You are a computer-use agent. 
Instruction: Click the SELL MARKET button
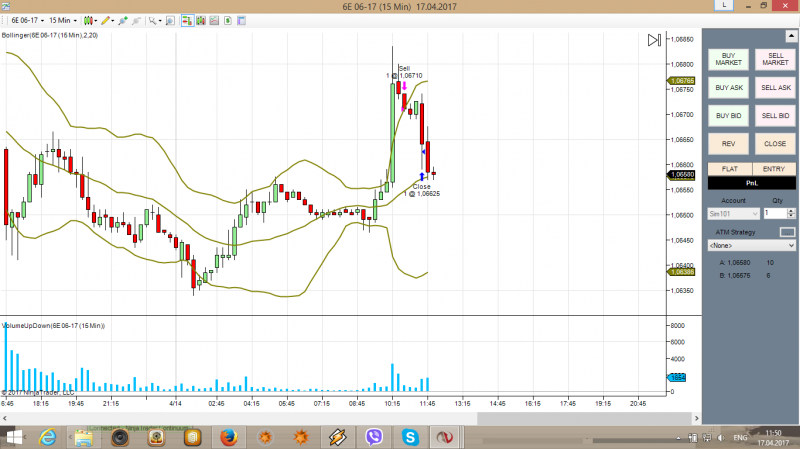(775, 59)
